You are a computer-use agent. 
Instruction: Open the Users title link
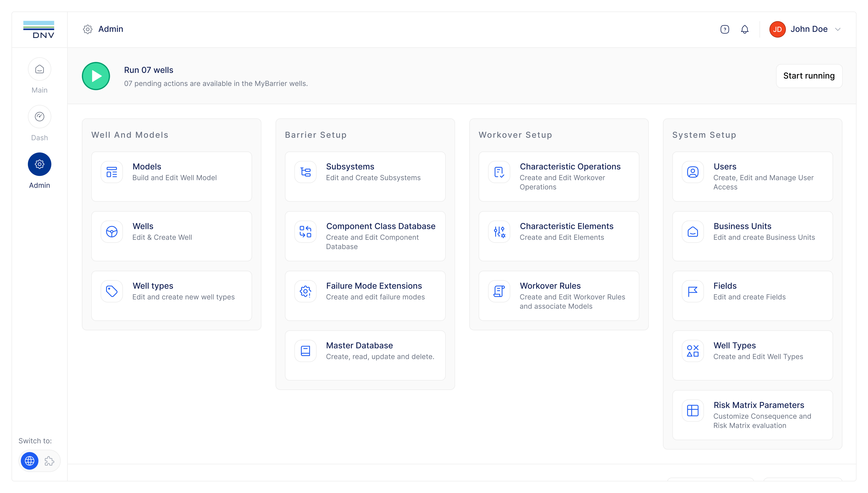tap(725, 166)
